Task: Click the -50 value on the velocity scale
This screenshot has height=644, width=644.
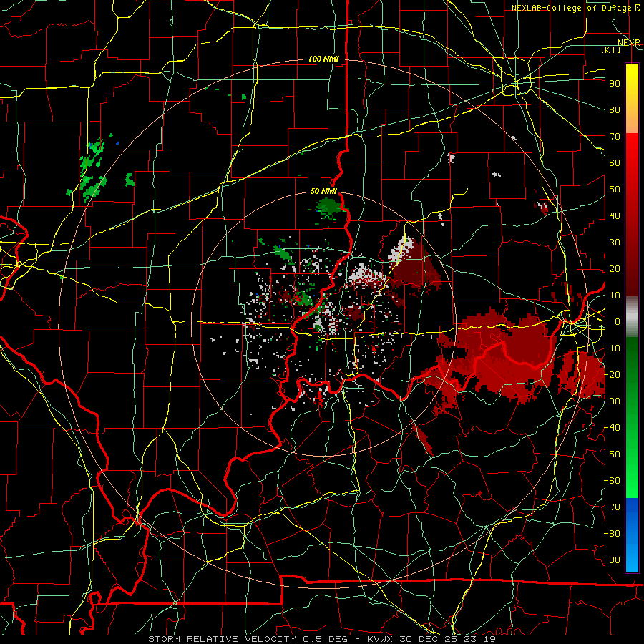Action: click(613, 454)
